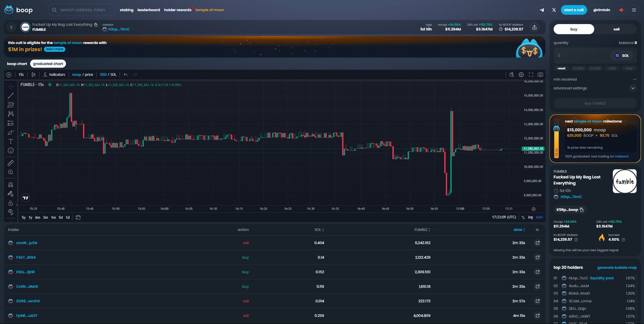This screenshot has width=644, height=324.
Task: Select the Fibonacci retracement tool
Action: (11, 105)
